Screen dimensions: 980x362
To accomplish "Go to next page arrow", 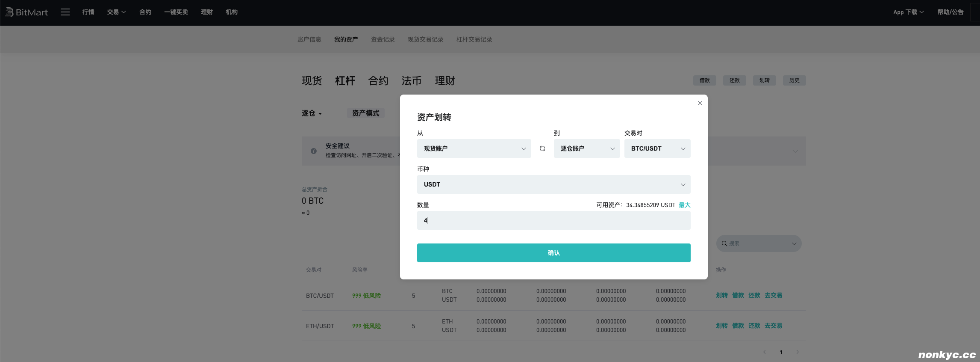I will click(x=798, y=352).
